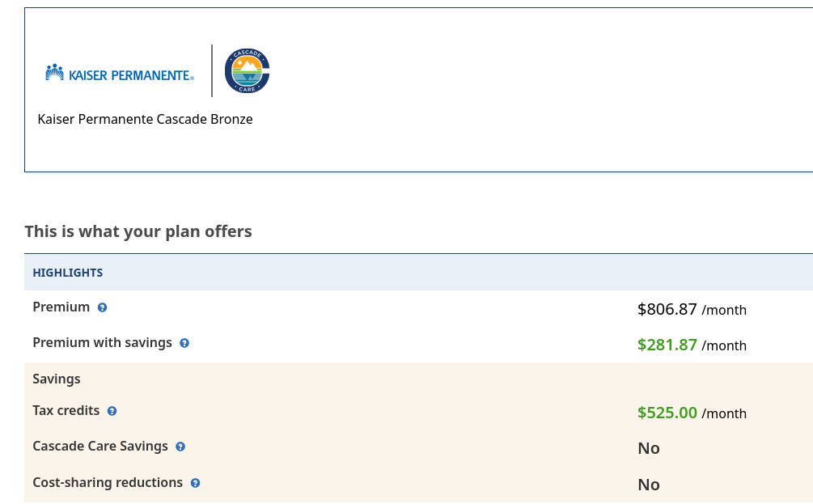813x504 pixels.
Task: Click the 'No' value for Cascade Care Savings
Action: point(649,448)
